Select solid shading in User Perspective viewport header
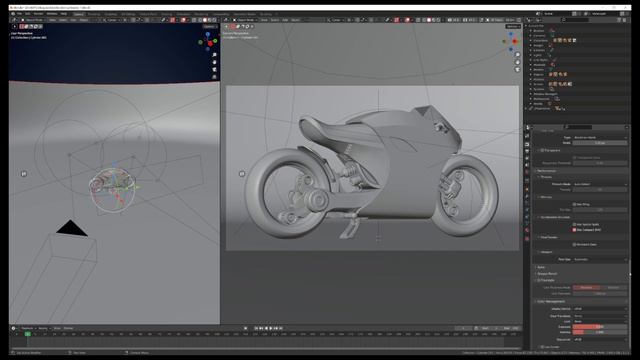The height and width of the screenshot is (360, 640). tap(204, 20)
